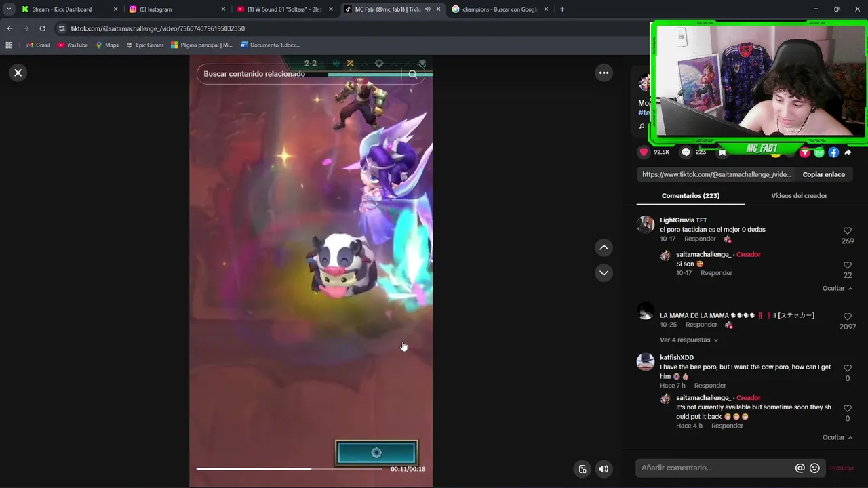Click LightGruvia TFT's avatar
Image resolution: width=868 pixels, height=488 pixels.
click(x=646, y=224)
